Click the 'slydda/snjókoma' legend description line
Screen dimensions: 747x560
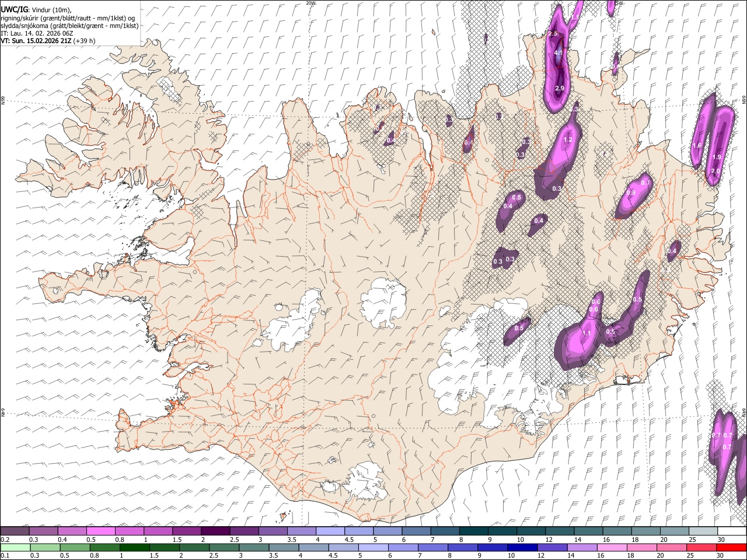[x=69, y=26]
